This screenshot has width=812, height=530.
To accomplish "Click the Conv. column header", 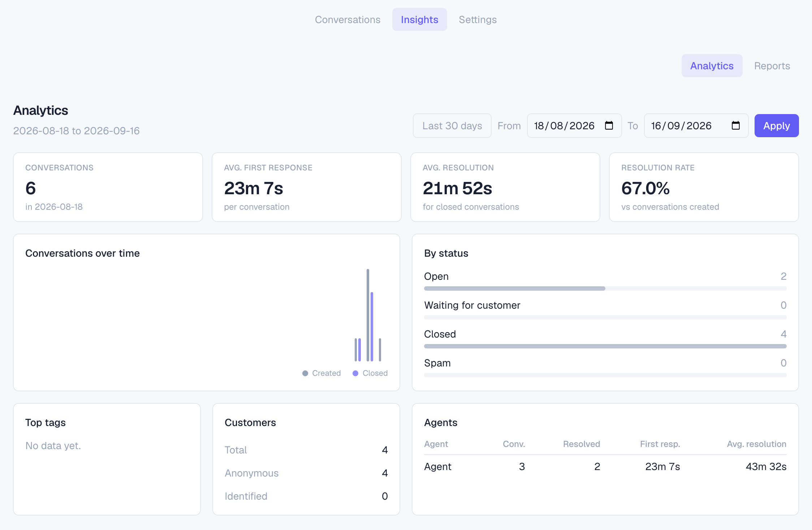I will (x=514, y=444).
